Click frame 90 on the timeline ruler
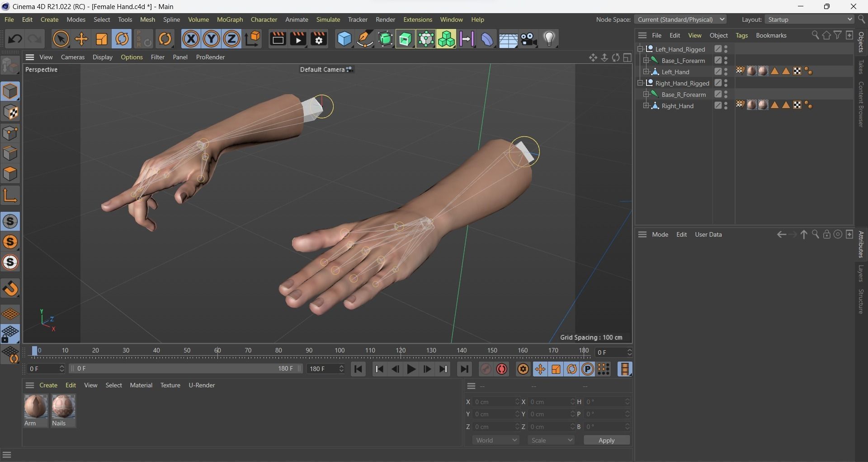Screen dimensions: 868x462 309,351
